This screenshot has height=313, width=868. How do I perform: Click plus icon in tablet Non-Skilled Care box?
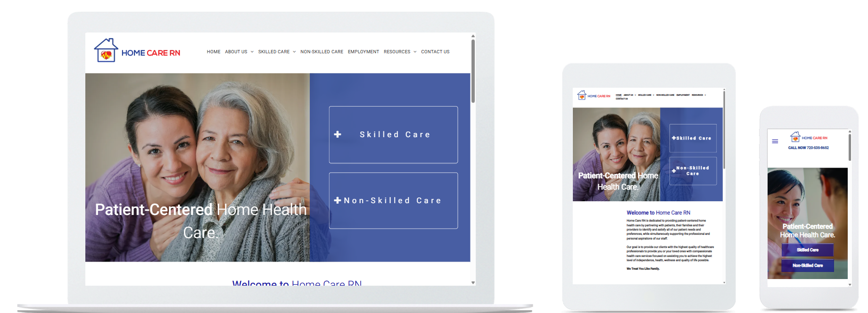click(674, 171)
